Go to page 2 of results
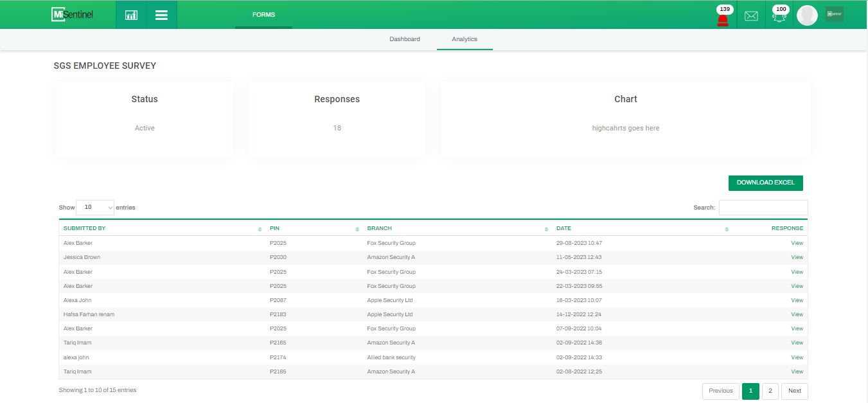The width and height of the screenshot is (868, 403). (770, 391)
